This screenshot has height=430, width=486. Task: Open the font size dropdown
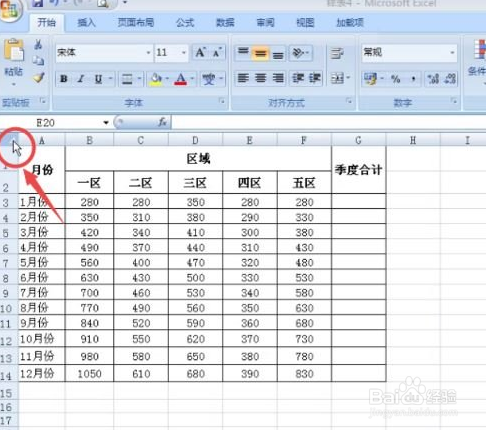click(184, 53)
